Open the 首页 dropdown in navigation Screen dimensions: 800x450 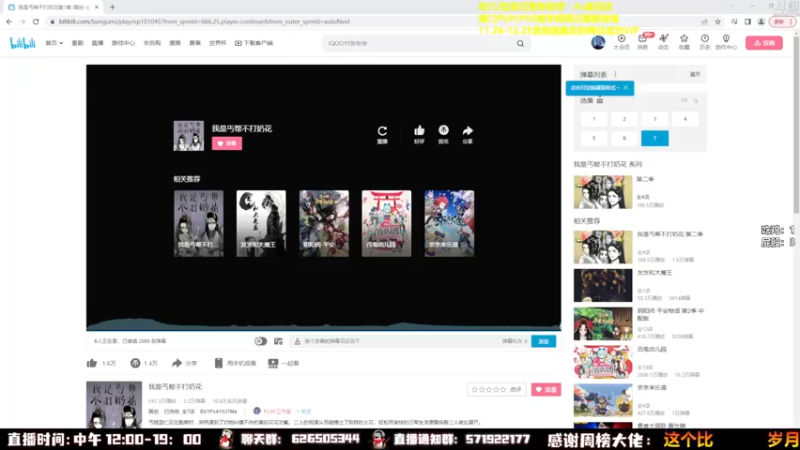pyautogui.click(x=54, y=43)
